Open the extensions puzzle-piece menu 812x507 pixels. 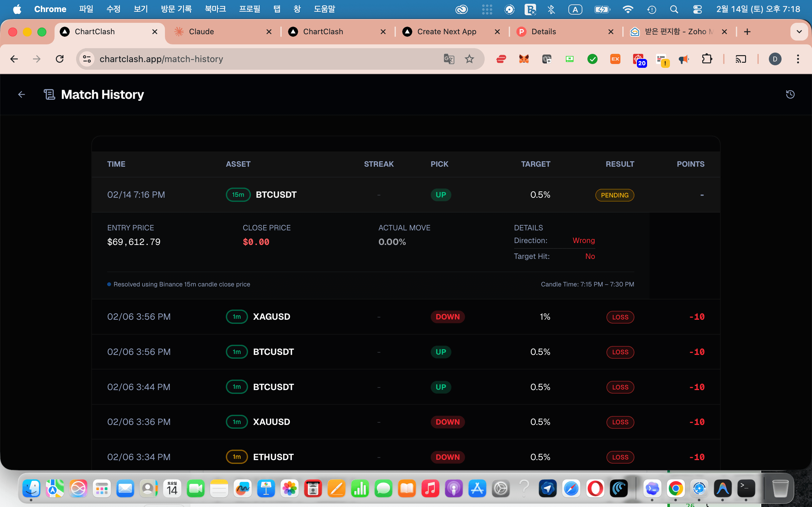coord(707,59)
